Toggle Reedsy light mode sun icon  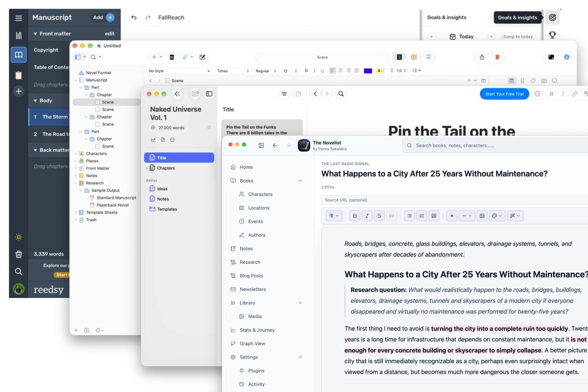pyautogui.click(x=19, y=237)
